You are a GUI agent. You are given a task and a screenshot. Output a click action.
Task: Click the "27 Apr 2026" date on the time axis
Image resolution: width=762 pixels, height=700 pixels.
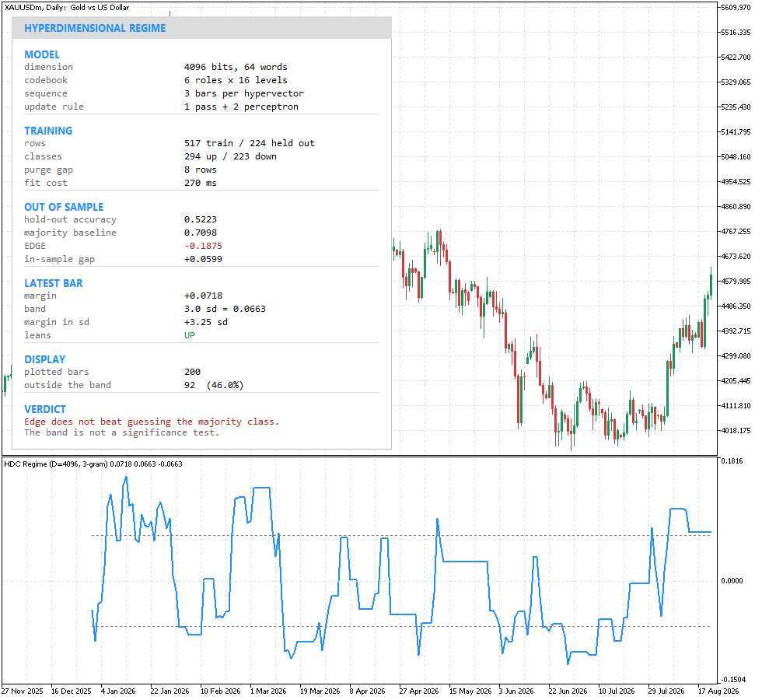[419, 691]
